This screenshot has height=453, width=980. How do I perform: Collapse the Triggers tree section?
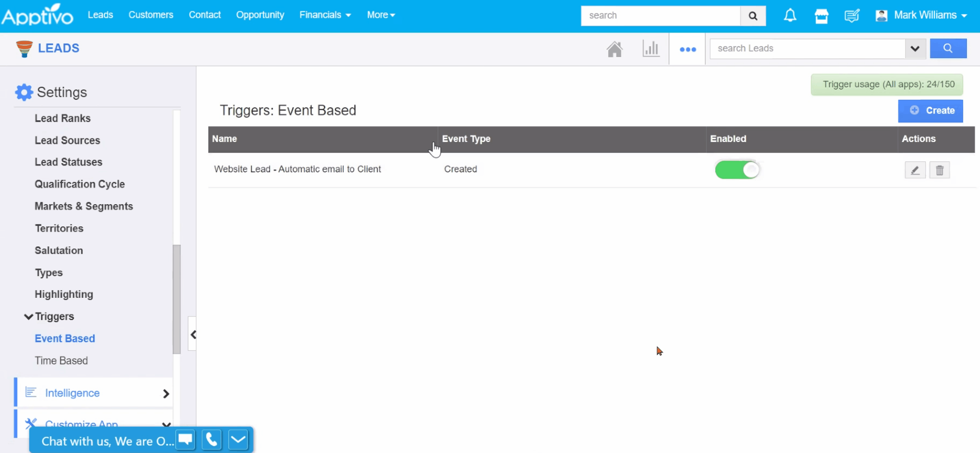tap(28, 317)
